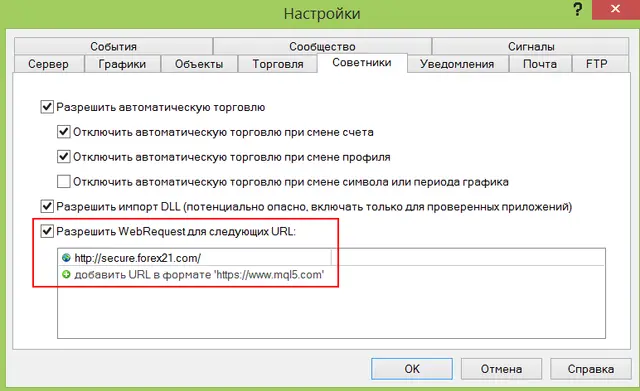Click the question mark help icon
This screenshot has width=640, height=391.
[578, 9]
